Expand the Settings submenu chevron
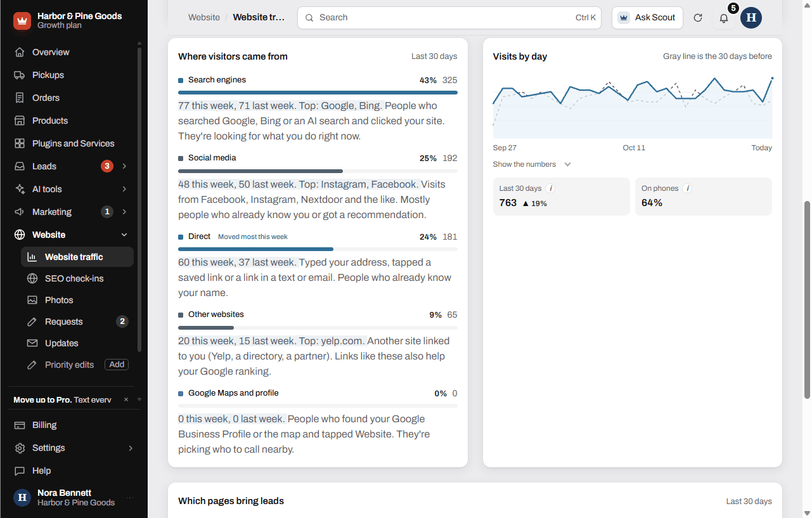The height and width of the screenshot is (518, 812). click(131, 448)
